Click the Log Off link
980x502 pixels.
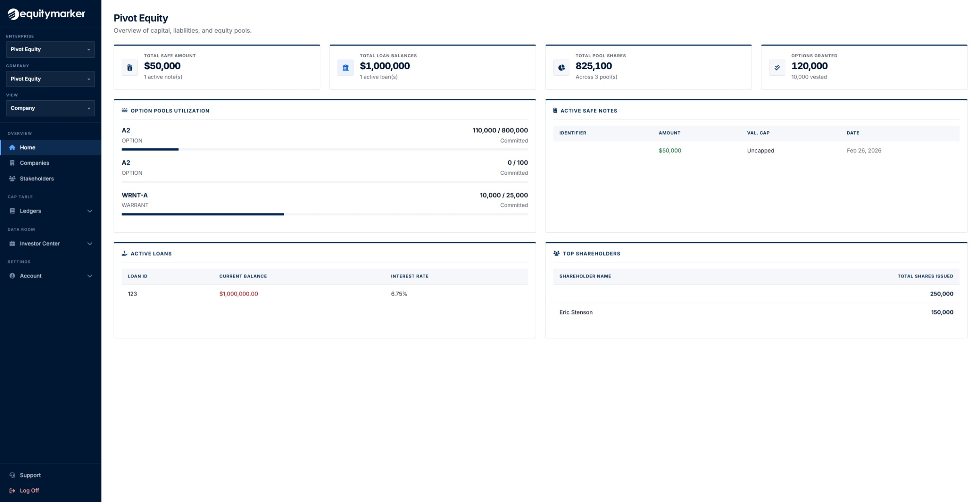pos(29,490)
